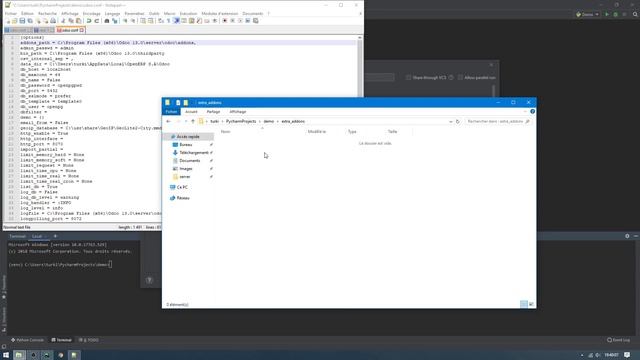This screenshot has width=640, height=360.
Task: Click PyCharm's Debug bug icon
Action: coord(616,14)
